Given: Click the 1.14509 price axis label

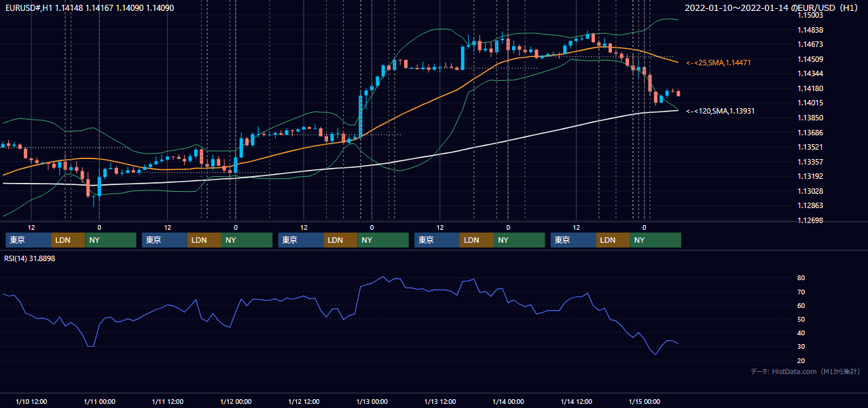Looking at the screenshot, I should coord(810,59).
